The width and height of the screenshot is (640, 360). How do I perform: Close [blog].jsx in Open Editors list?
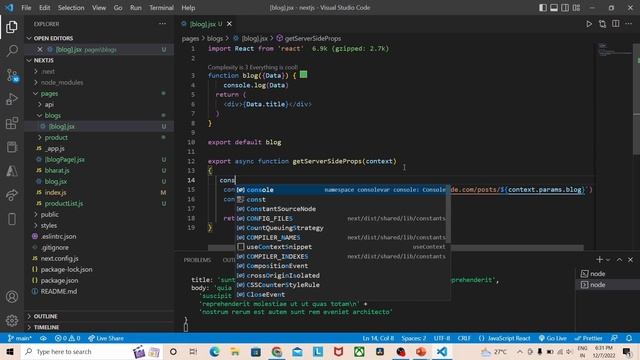40,49
